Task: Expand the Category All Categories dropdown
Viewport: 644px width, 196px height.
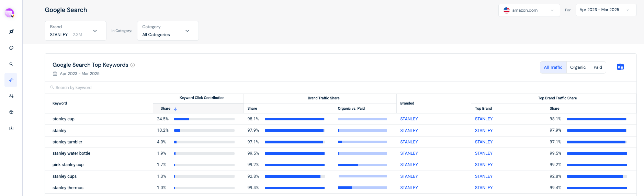Action: [168, 31]
